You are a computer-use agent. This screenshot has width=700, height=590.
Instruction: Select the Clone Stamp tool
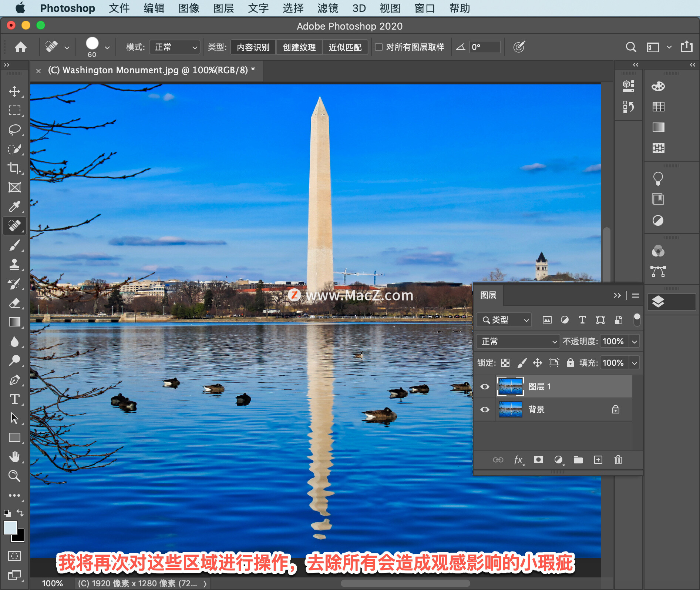[14, 264]
